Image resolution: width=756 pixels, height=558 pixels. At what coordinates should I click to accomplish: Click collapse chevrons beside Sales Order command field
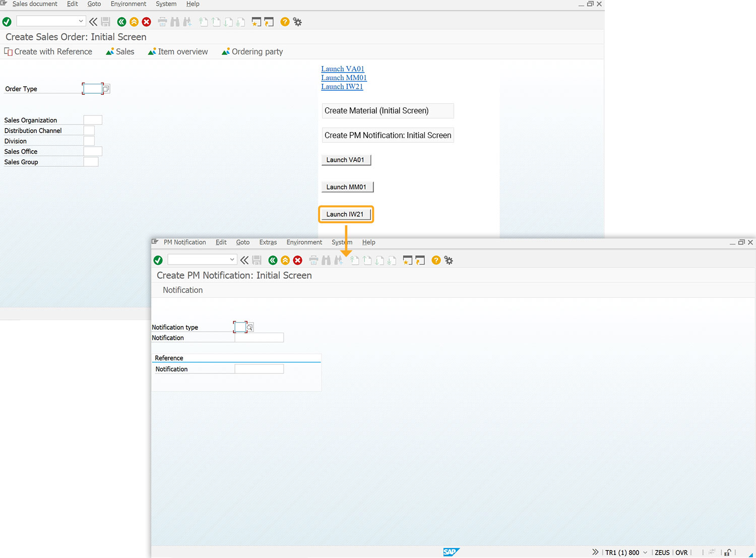(x=93, y=22)
